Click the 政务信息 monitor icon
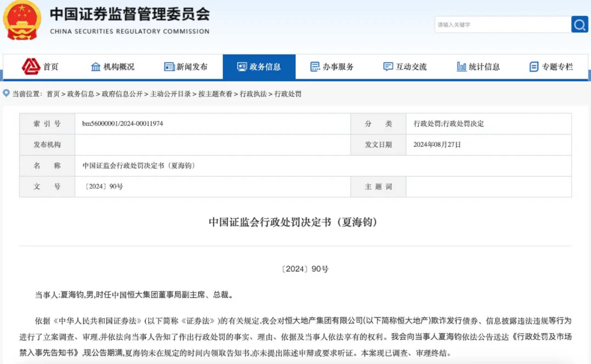The image size is (591, 364). (x=242, y=67)
